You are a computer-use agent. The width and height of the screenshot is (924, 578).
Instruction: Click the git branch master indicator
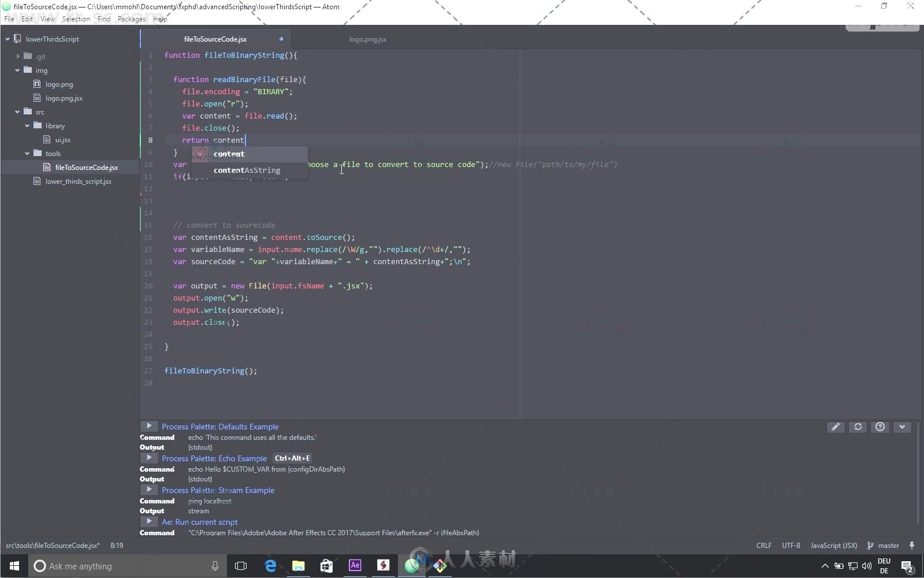point(884,545)
